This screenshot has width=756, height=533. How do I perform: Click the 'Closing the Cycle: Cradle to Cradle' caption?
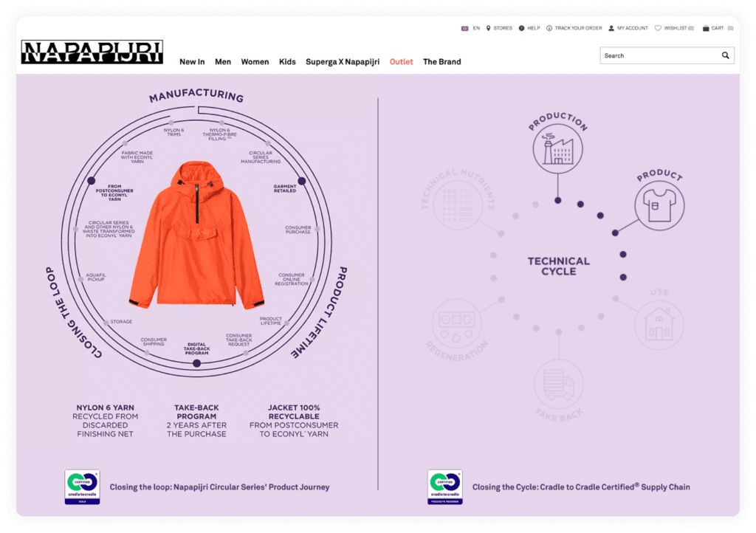[x=581, y=487]
